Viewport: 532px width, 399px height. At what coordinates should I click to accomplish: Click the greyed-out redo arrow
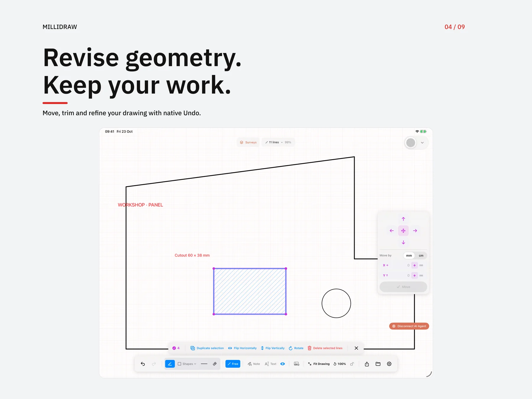pyautogui.click(x=154, y=364)
